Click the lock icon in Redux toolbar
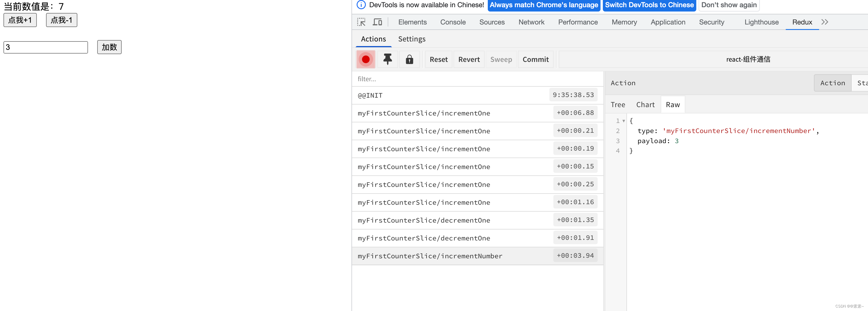The width and height of the screenshot is (868, 311). (410, 59)
